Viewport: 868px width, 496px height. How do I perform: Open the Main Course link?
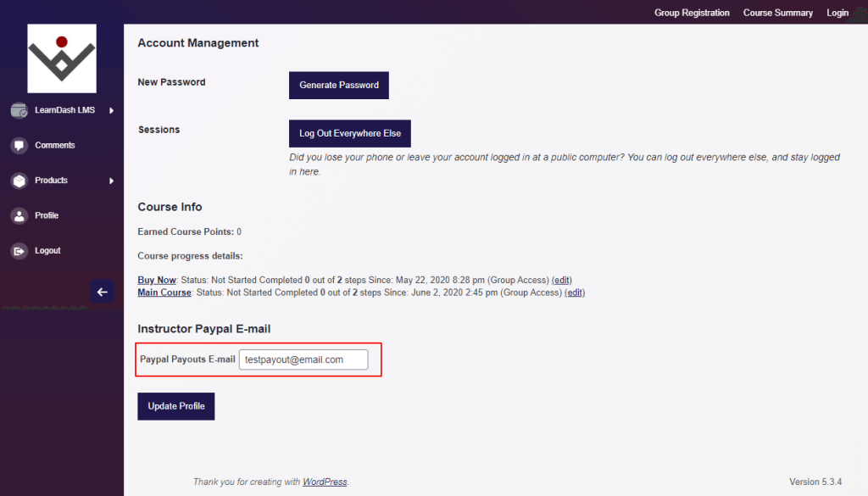[164, 292]
